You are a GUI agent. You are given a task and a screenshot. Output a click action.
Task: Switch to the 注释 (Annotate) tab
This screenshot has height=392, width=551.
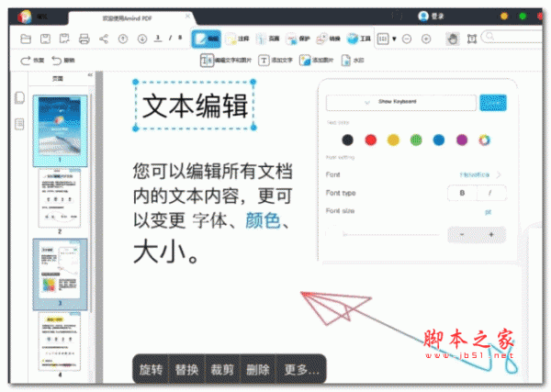tap(237, 39)
